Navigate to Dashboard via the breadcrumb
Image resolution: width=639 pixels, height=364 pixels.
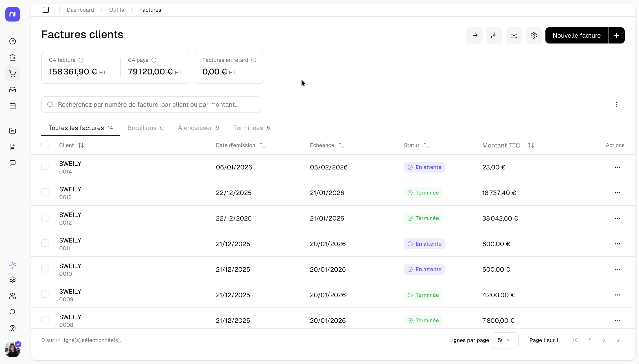[80, 10]
